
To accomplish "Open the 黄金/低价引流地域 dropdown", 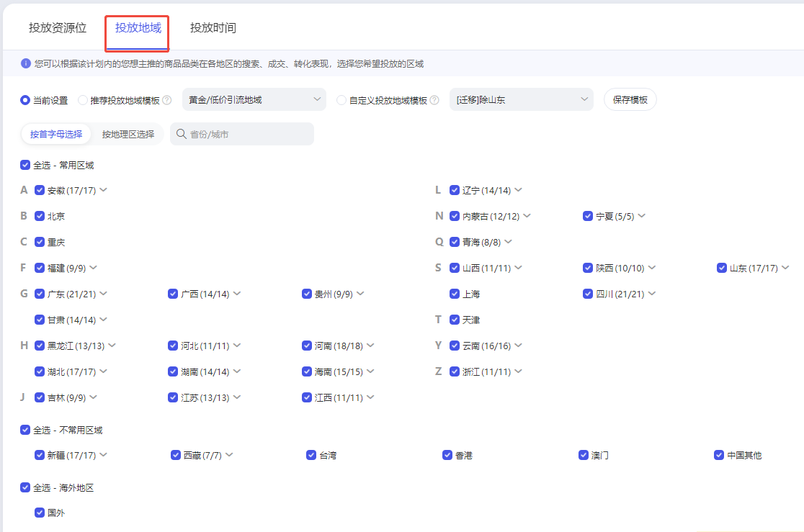I will (x=254, y=99).
